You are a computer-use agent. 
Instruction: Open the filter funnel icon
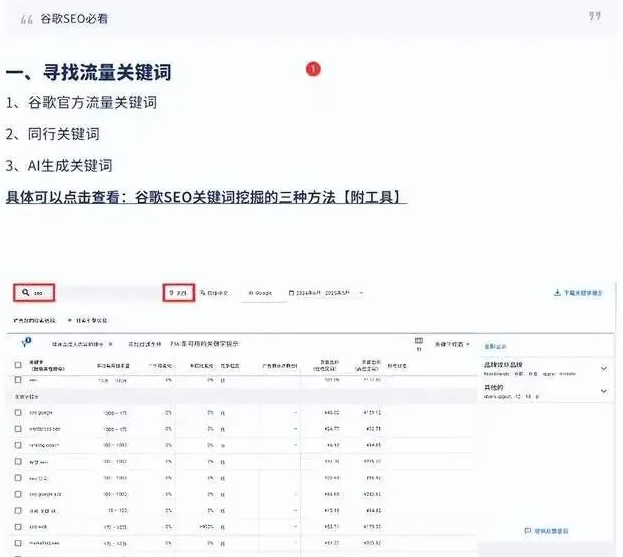coord(25,343)
